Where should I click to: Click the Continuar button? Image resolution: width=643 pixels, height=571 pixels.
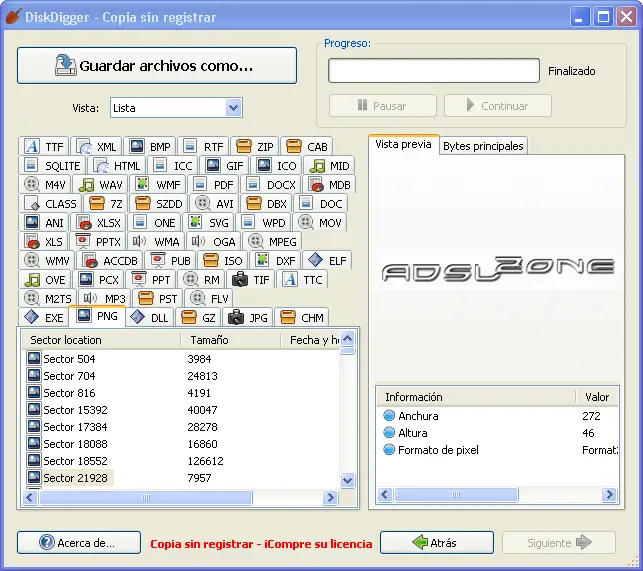[497, 106]
